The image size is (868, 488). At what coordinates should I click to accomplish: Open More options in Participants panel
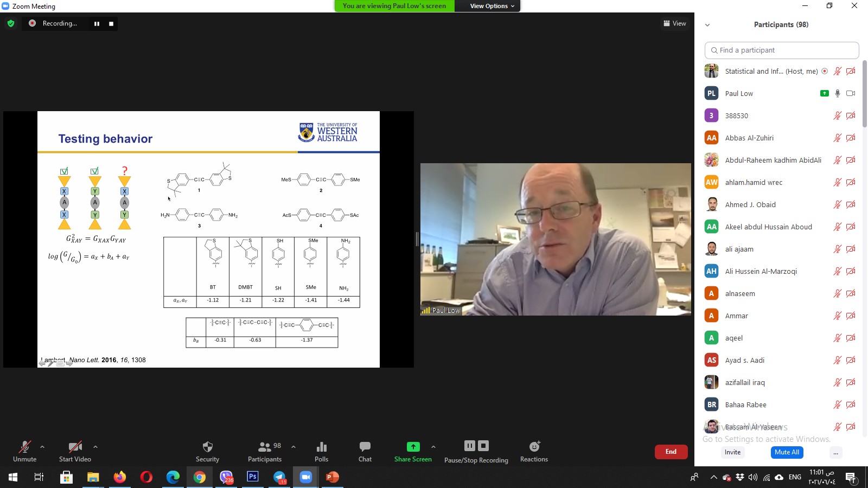[x=835, y=452]
